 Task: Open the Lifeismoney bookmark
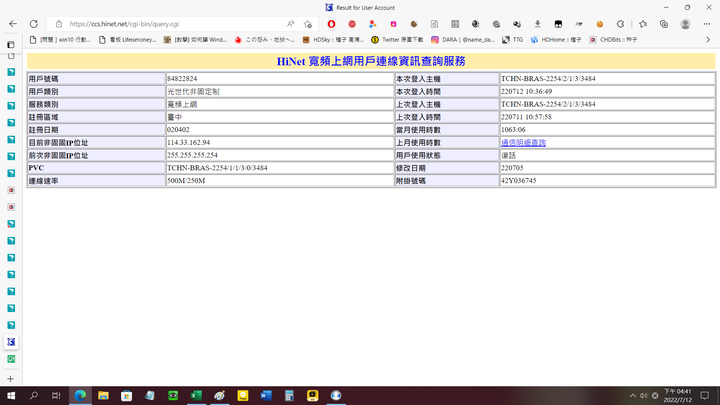coord(128,40)
